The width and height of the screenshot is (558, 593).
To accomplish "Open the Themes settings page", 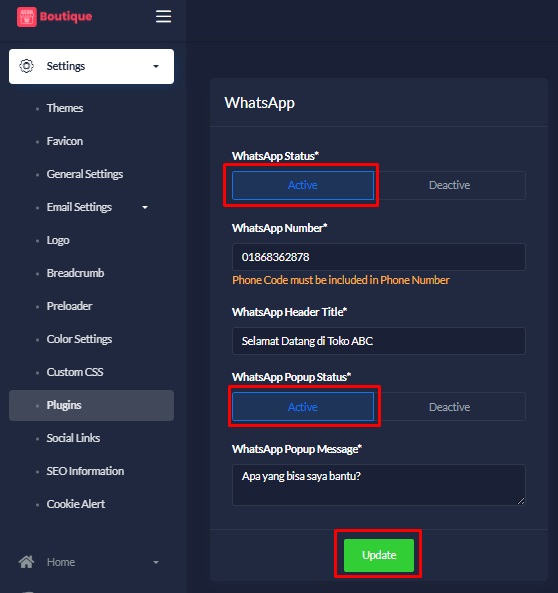I will coord(65,108).
